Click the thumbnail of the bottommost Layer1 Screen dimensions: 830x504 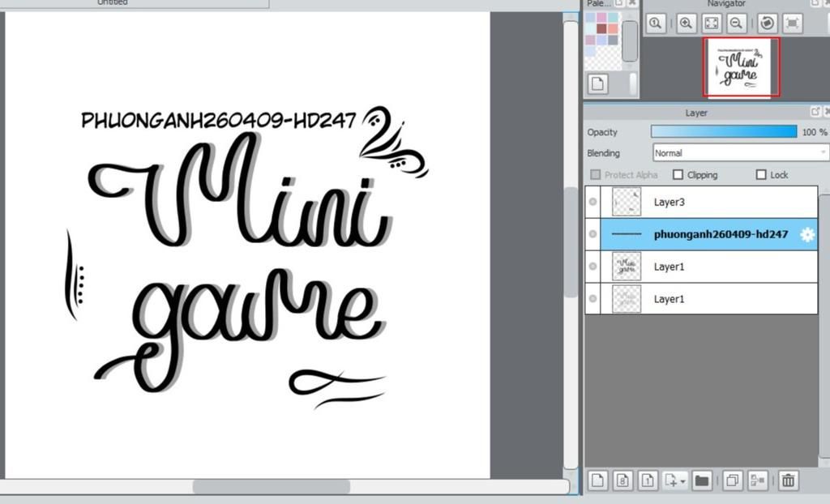tap(627, 298)
